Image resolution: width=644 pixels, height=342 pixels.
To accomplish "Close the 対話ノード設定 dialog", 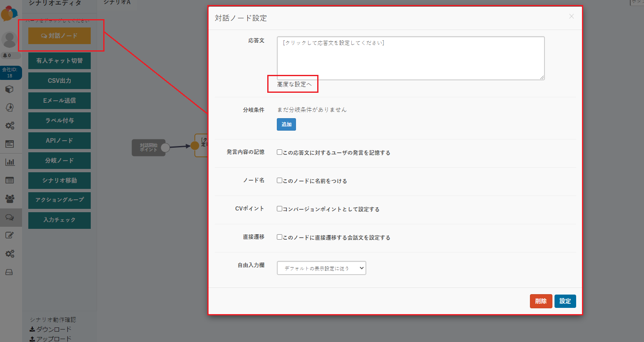I will (572, 16).
